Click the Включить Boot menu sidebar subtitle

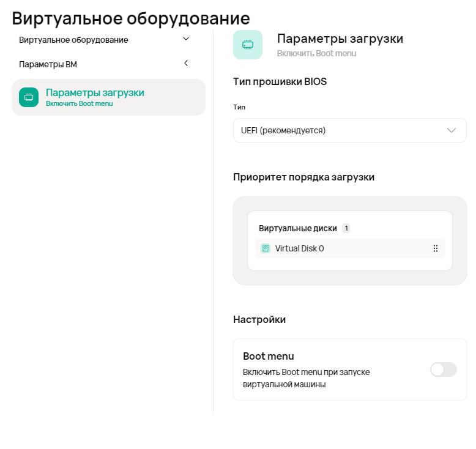point(80,103)
